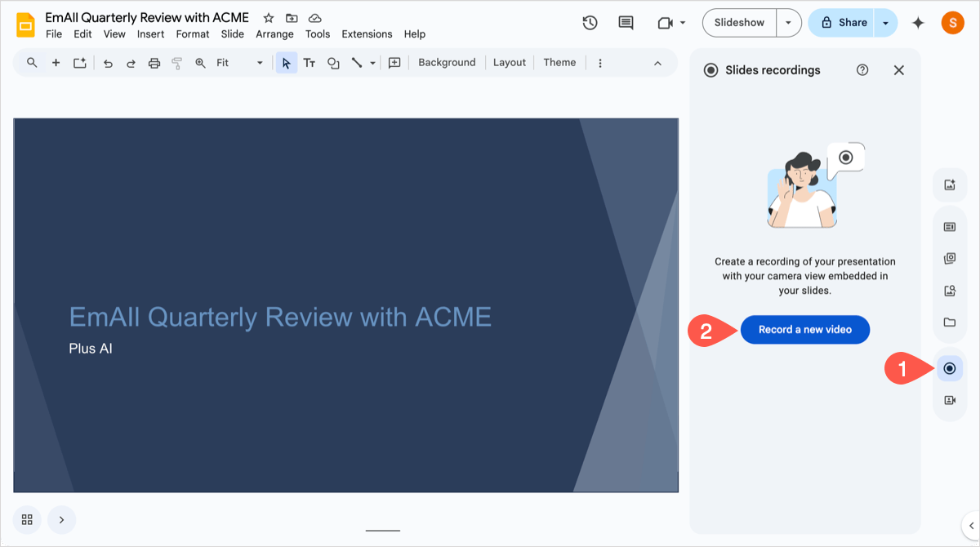Insert slide with template icon
The image size is (980, 547).
click(x=79, y=63)
